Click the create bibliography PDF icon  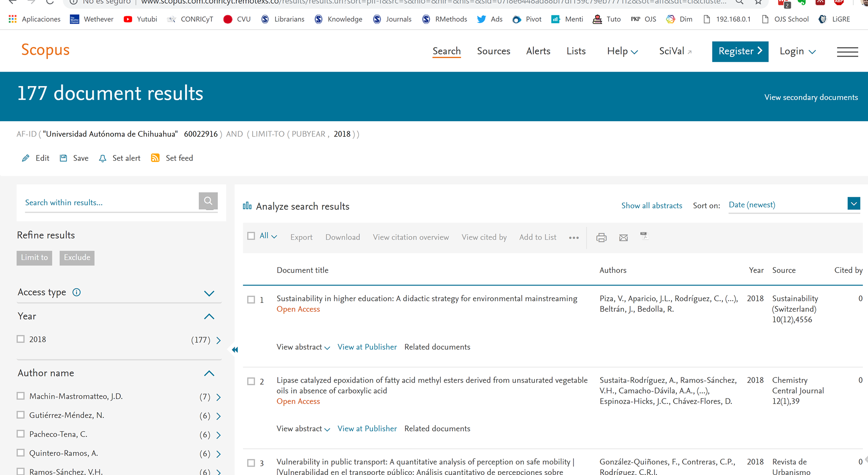click(644, 236)
